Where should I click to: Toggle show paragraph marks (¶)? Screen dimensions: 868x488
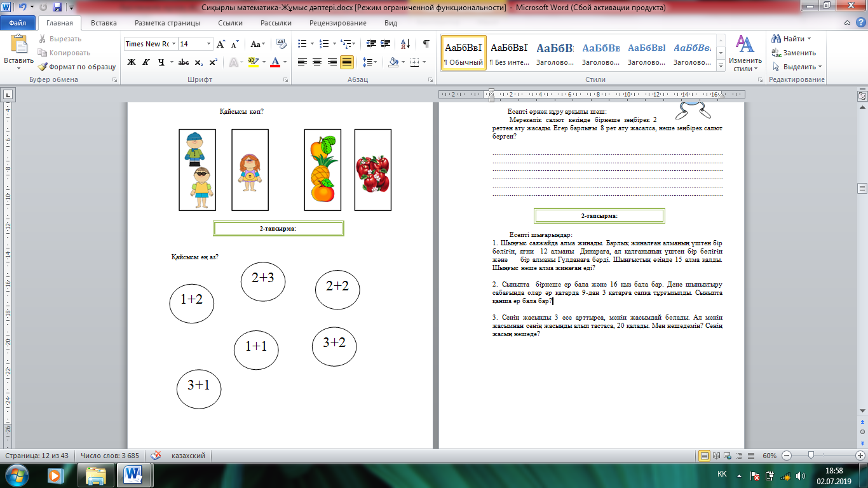click(426, 44)
